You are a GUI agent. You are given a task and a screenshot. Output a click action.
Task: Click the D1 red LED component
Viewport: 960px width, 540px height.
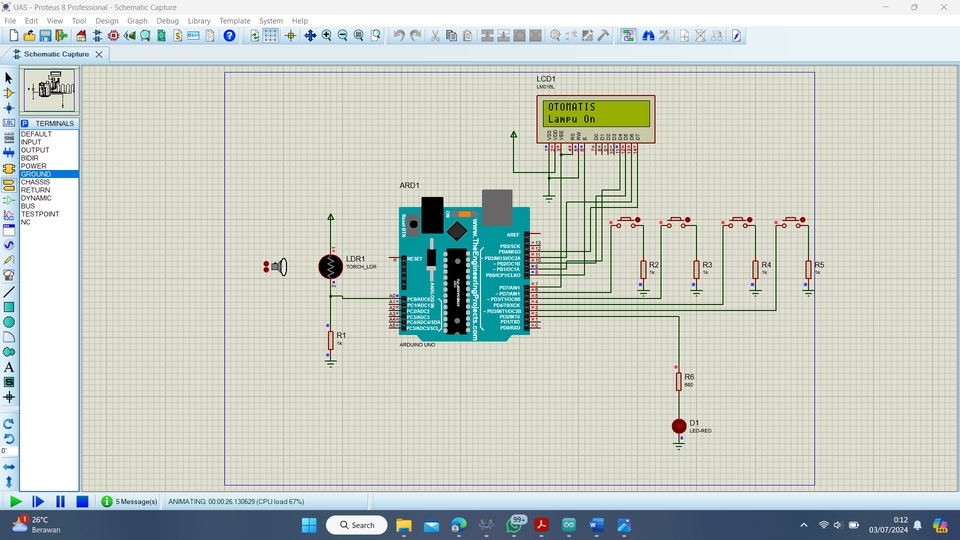[678, 426]
